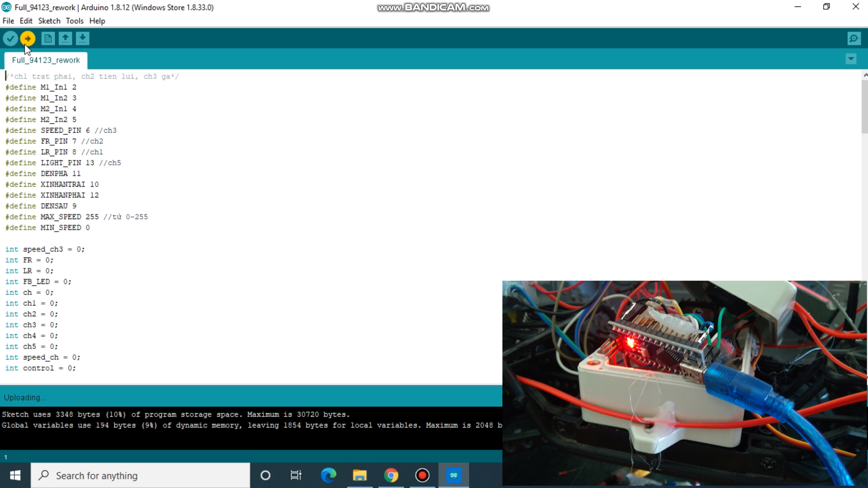Select the Full_94123_rework tab

tap(46, 60)
